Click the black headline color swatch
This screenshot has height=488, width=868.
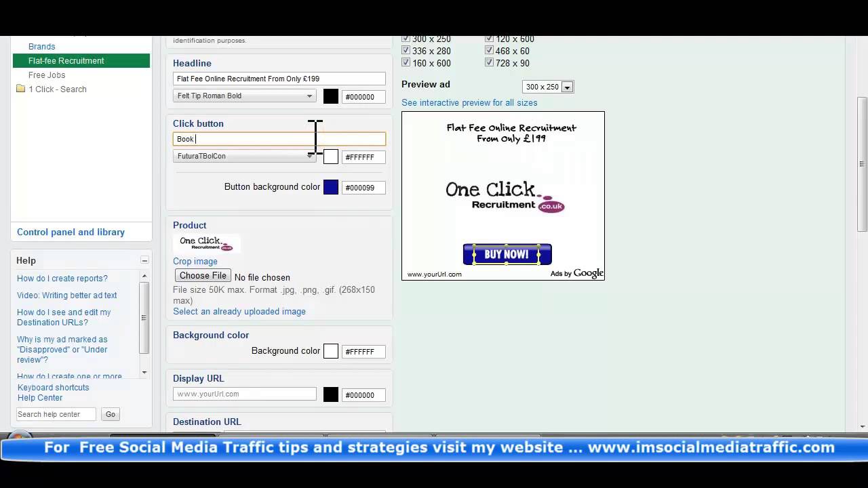pos(330,96)
